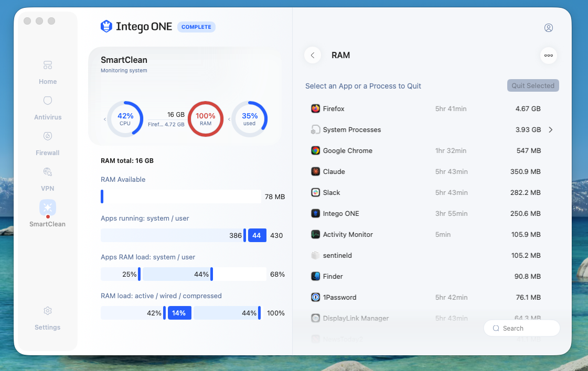Viewport: 588px width, 371px height.
Task: Click the Intego ONE logo icon
Action: point(106,26)
